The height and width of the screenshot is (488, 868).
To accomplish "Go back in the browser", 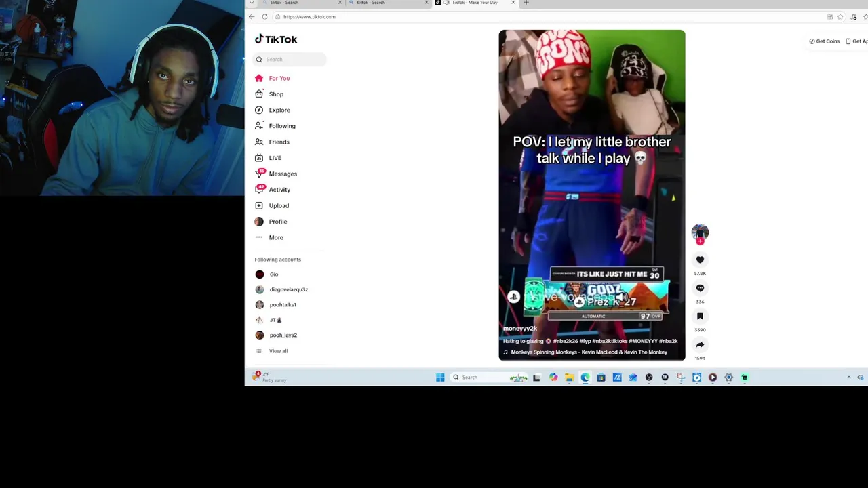I will pos(252,16).
